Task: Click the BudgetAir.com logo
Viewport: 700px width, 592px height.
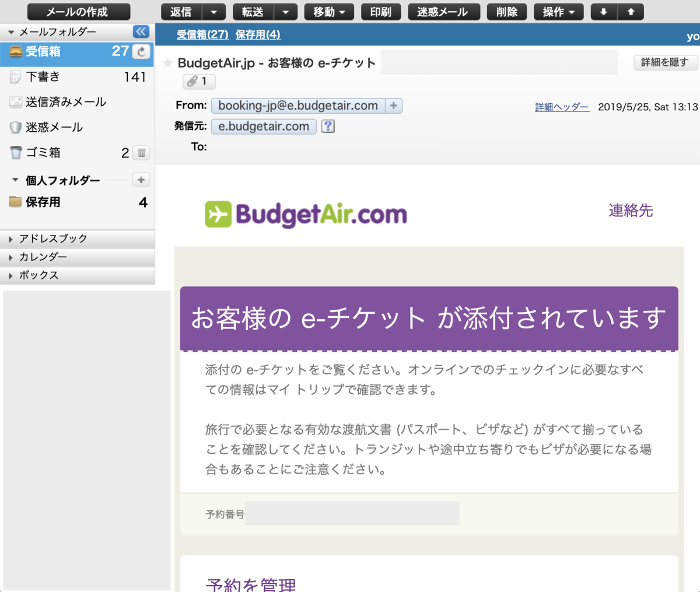Action: 306,215
